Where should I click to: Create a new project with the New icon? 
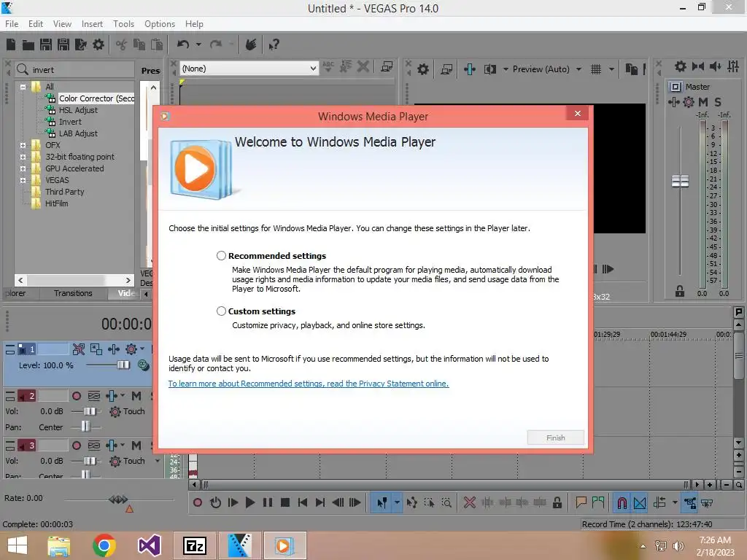pos(11,44)
